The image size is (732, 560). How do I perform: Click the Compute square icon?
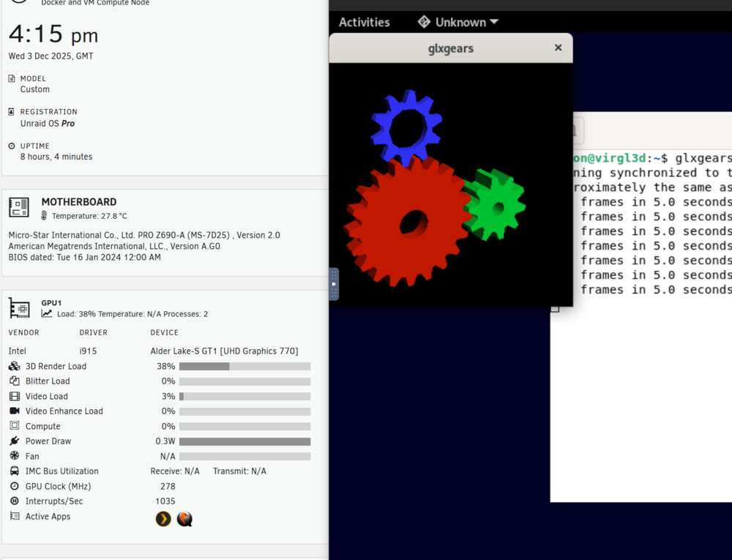15,425
